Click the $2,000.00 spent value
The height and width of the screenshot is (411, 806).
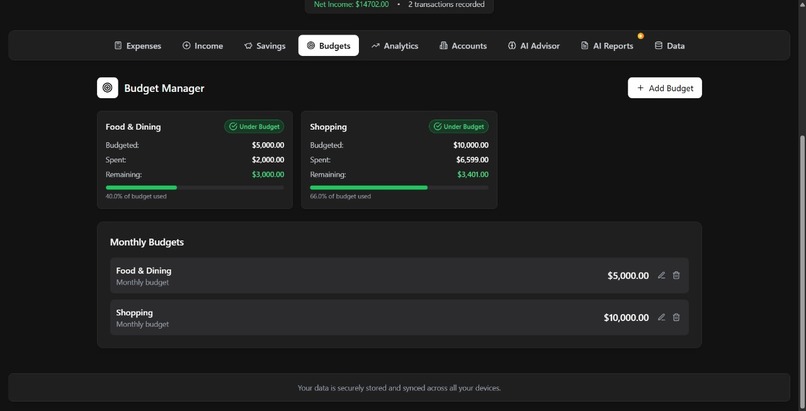click(x=268, y=160)
